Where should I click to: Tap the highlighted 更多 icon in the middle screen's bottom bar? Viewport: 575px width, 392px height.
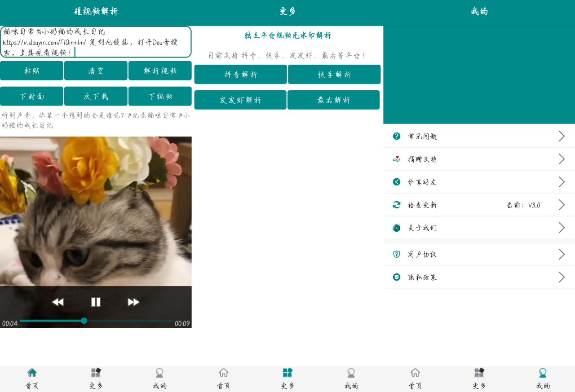click(287, 373)
